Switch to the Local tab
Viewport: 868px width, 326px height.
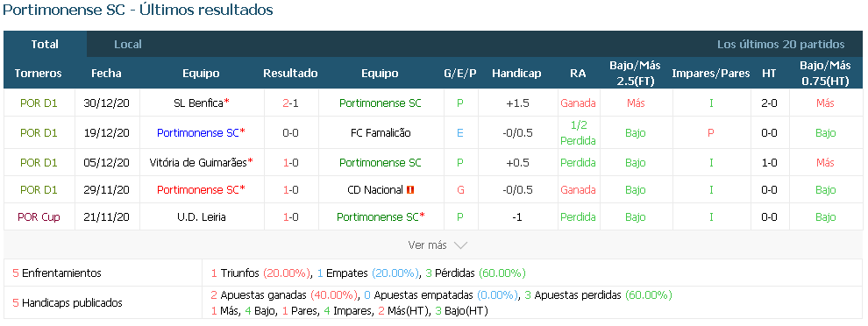point(128,45)
